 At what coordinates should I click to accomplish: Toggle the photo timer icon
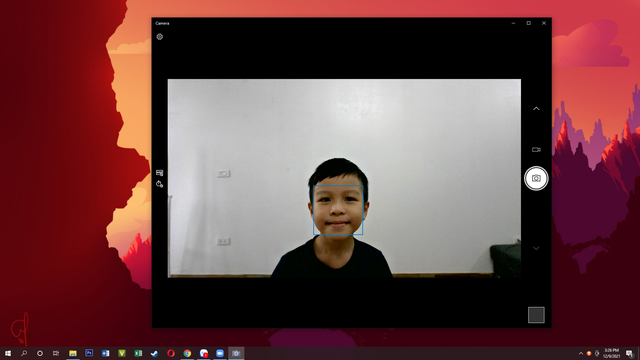click(160, 184)
